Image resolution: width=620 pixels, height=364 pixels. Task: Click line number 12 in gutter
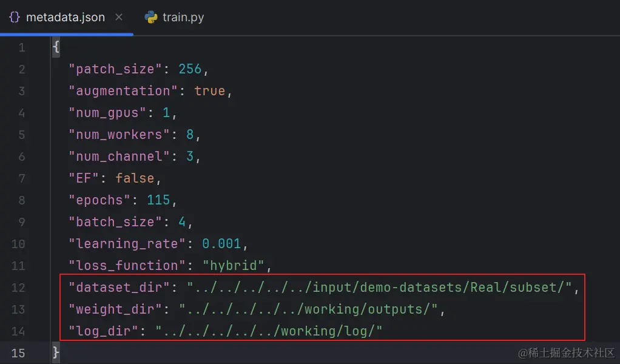click(x=18, y=288)
